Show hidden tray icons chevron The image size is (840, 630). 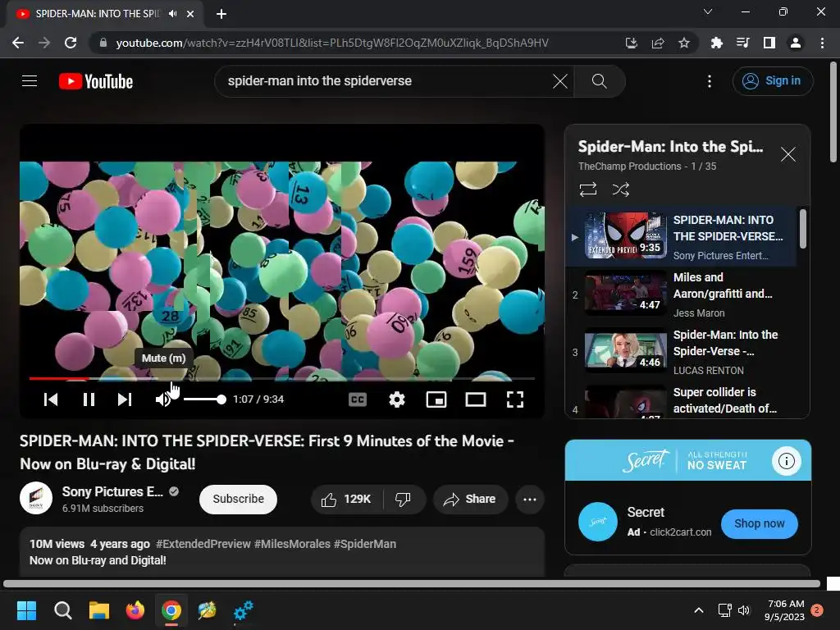(699, 610)
